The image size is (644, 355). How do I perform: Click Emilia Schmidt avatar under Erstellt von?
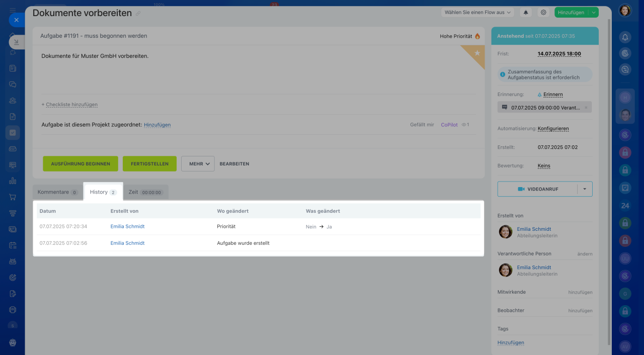click(506, 232)
